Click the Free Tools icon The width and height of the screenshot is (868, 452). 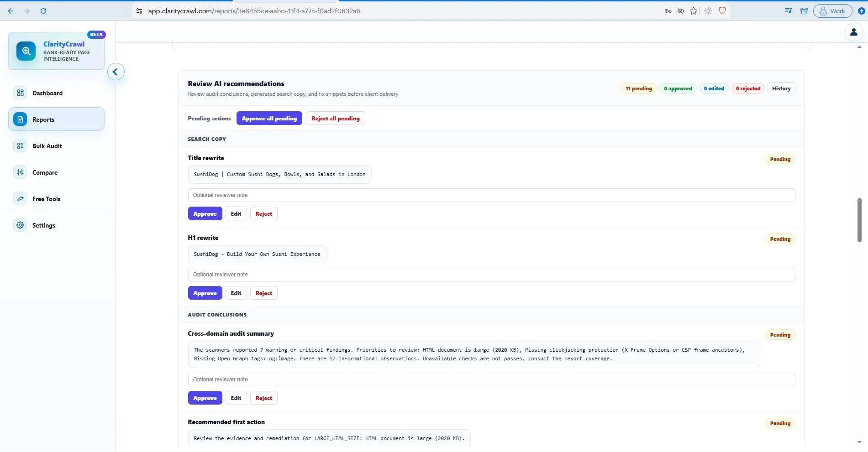(x=20, y=199)
